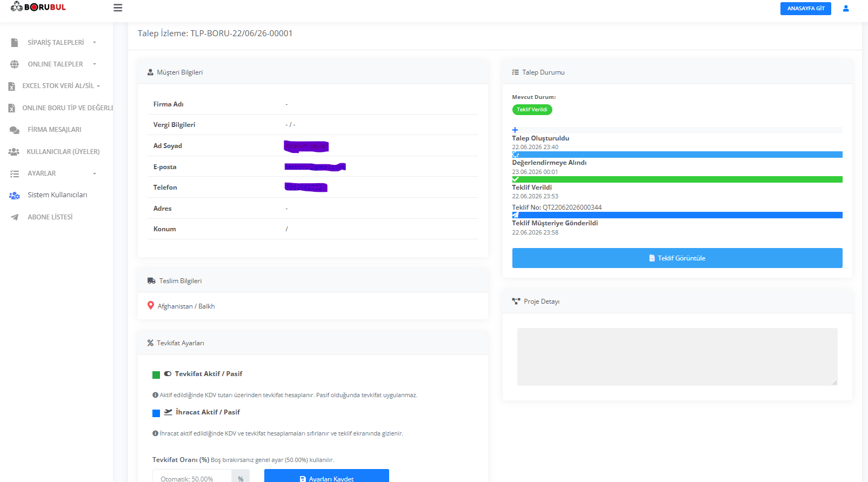Image resolution: width=868 pixels, height=482 pixels.
Task: Toggle the hamburger sidebar menu icon
Action: (118, 8)
